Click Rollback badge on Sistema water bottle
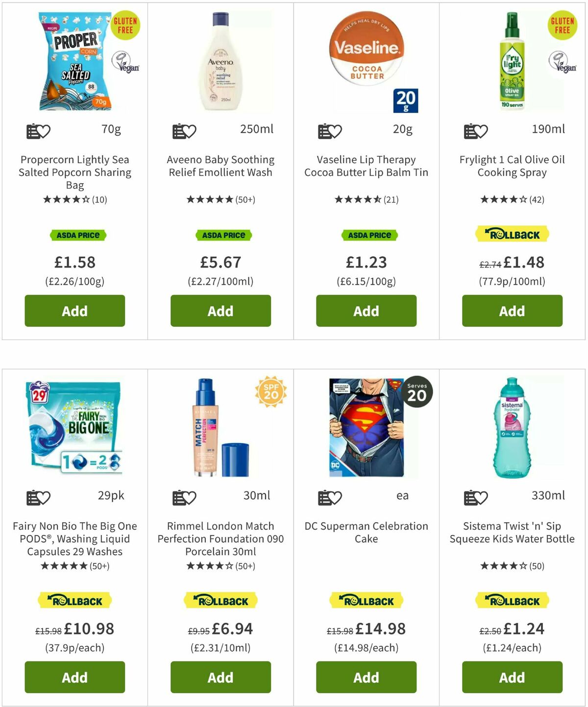 point(512,601)
